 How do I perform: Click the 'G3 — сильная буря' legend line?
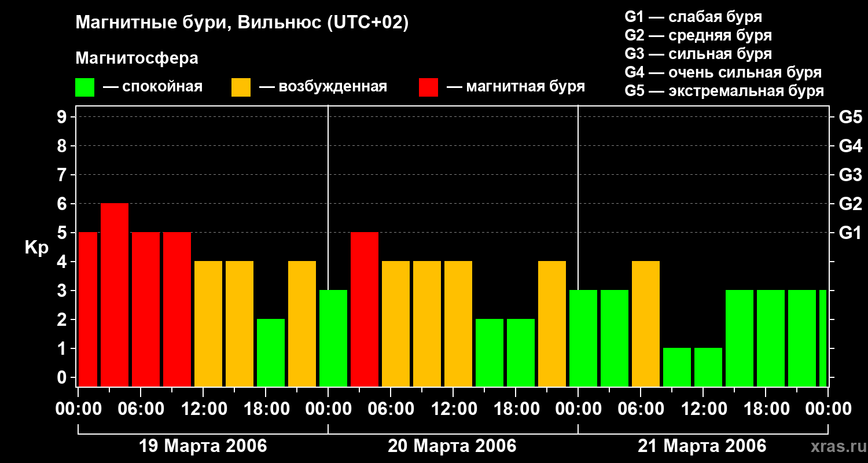point(698,54)
